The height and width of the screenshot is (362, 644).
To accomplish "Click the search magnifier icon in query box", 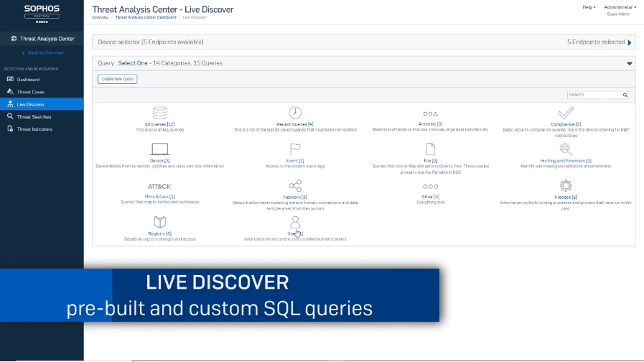I will coord(625,95).
